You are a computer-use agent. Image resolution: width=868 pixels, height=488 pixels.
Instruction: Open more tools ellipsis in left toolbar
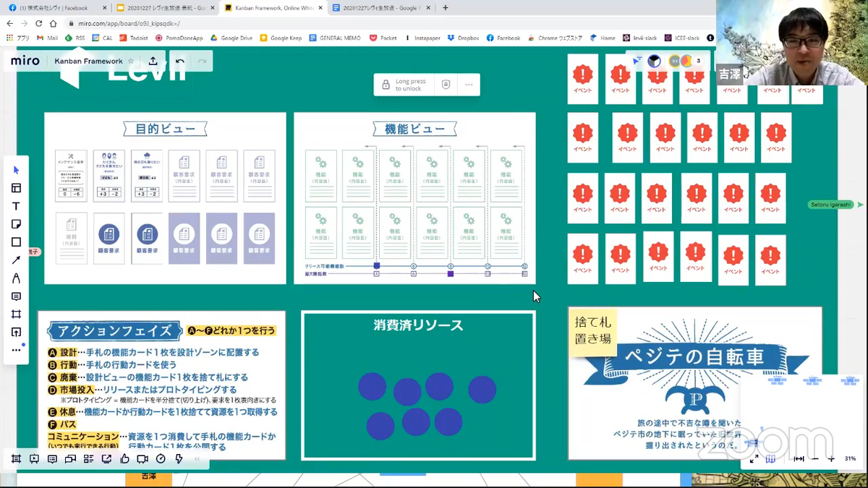(x=16, y=351)
